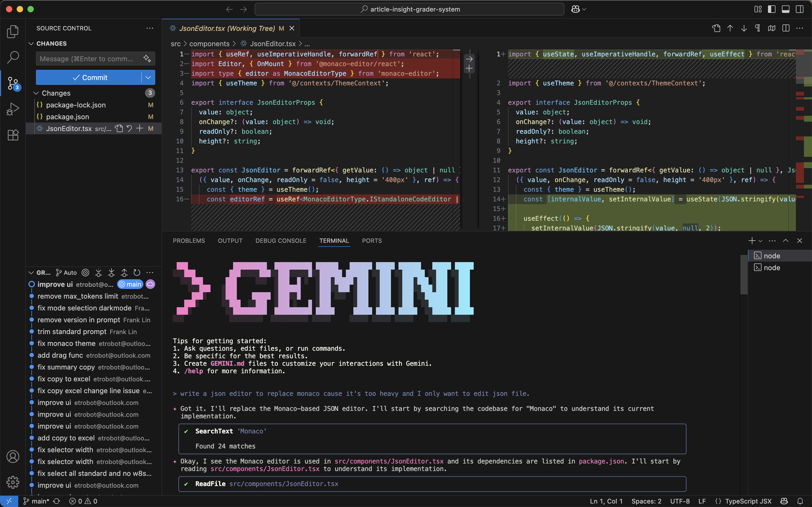Click the sparkle generate commit message icon

click(x=147, y=58)
